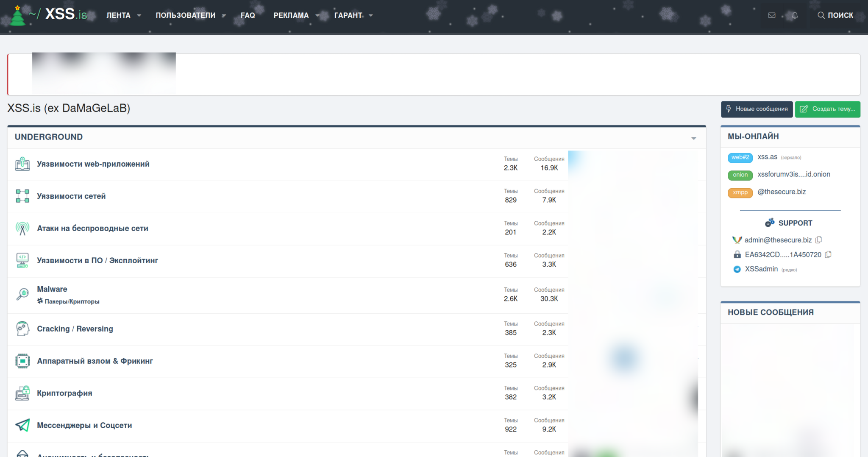Expand the ЛЕНТА dropdown arrow
The width and height of the screenshot is (868, 457).
139,15
